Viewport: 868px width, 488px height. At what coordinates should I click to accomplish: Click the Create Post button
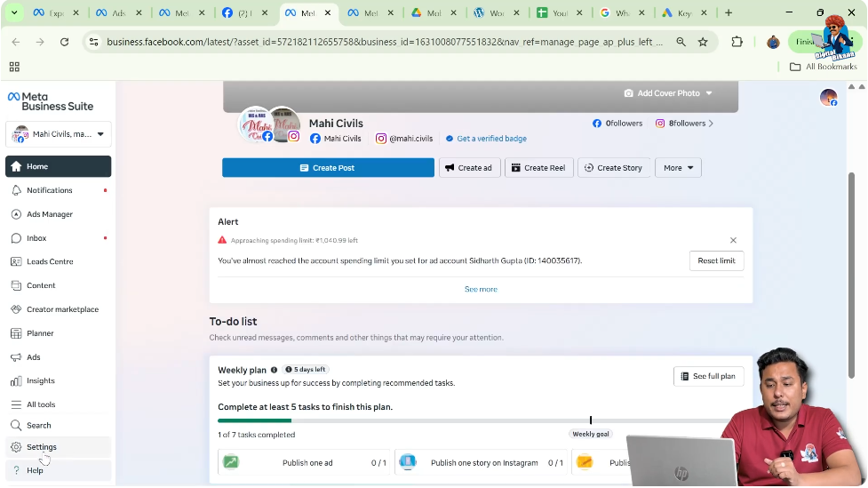[x=328, y=168]
